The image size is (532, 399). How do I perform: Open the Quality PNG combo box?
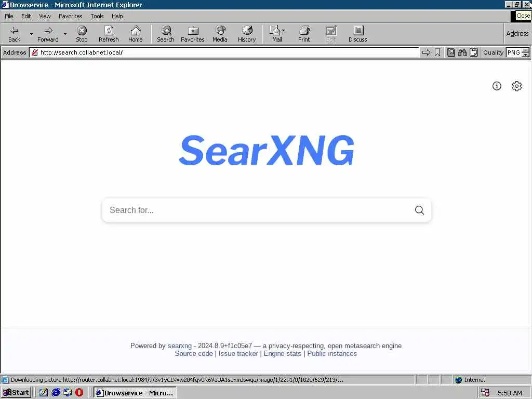(x=514, y=52)
